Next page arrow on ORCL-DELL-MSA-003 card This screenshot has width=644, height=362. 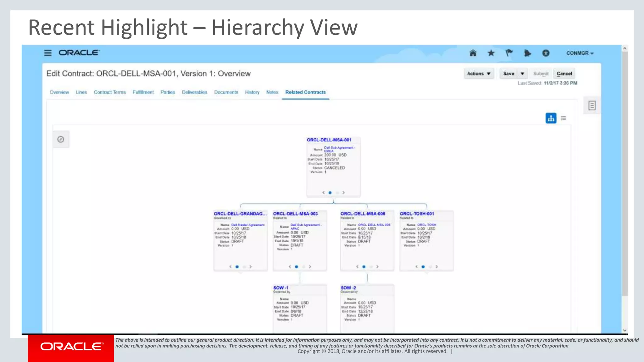(310, 266)
